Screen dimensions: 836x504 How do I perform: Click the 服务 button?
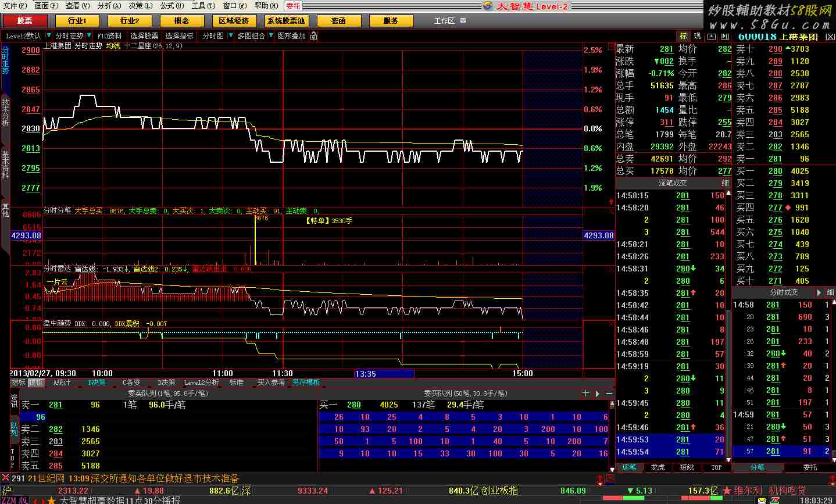tap(391, 20)
